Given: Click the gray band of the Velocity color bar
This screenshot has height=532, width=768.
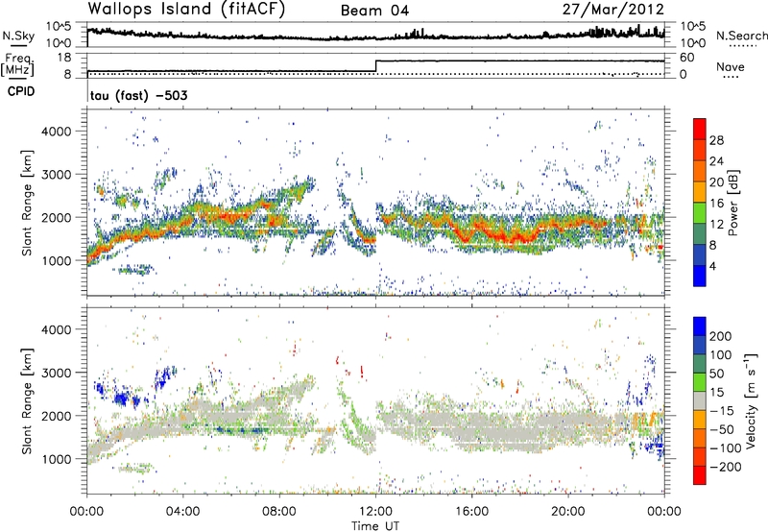Looking at the screenshot, I should click(700, 400).
